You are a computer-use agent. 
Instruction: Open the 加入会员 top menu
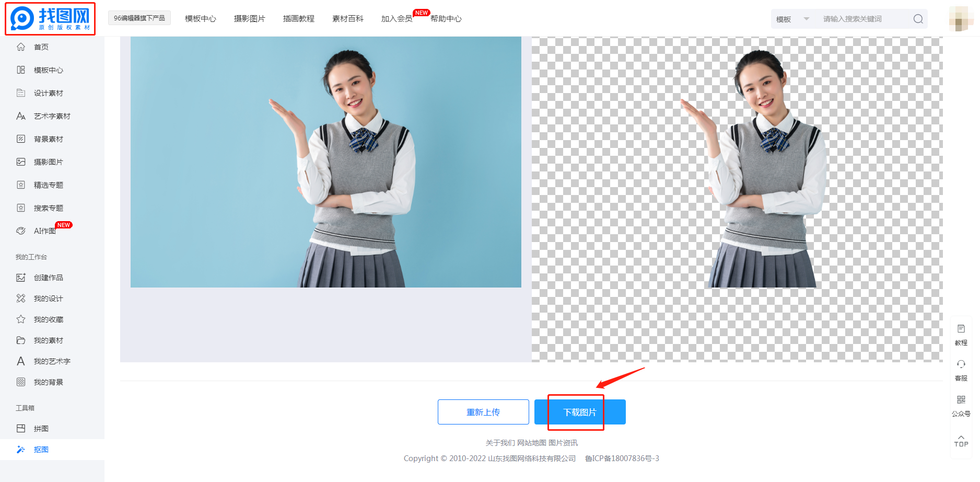397,18
